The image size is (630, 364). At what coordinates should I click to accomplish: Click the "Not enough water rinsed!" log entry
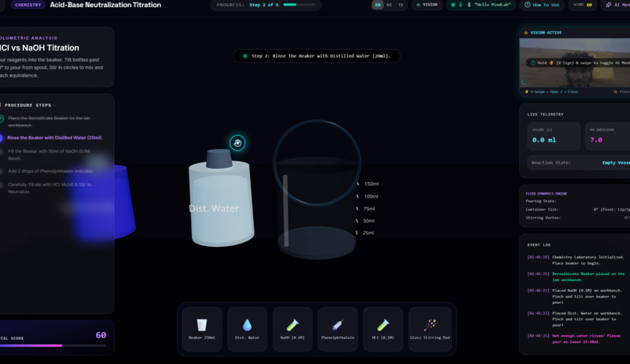pos(576,339)
